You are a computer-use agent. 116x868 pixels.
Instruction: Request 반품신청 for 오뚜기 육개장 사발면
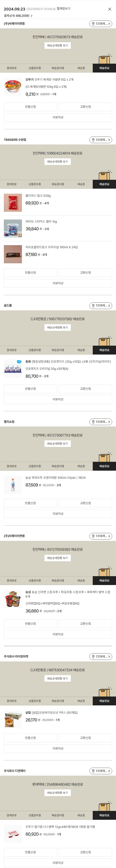point(30,107)
